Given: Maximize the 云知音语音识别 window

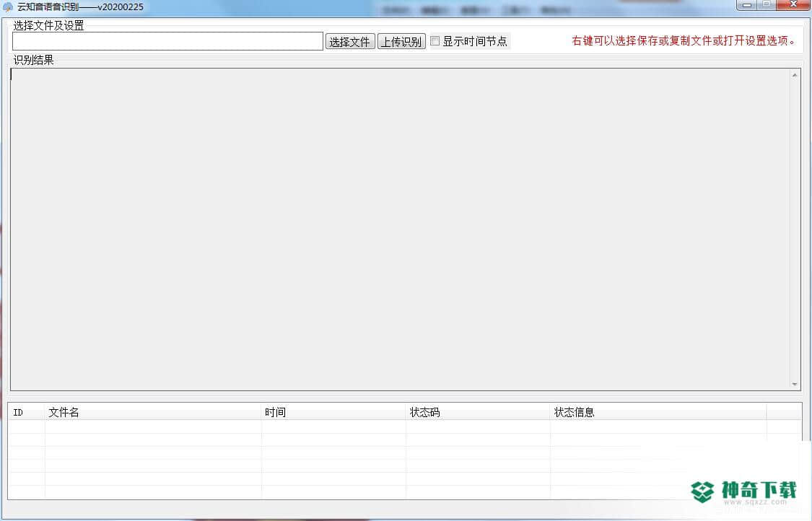Looking at the screenshot, I should click(767, 4).
